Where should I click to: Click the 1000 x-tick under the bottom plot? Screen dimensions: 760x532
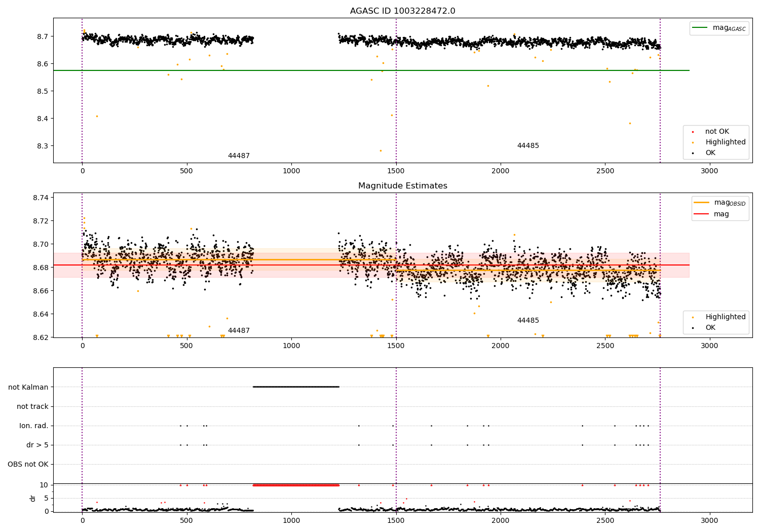click(x=291, y=521)
